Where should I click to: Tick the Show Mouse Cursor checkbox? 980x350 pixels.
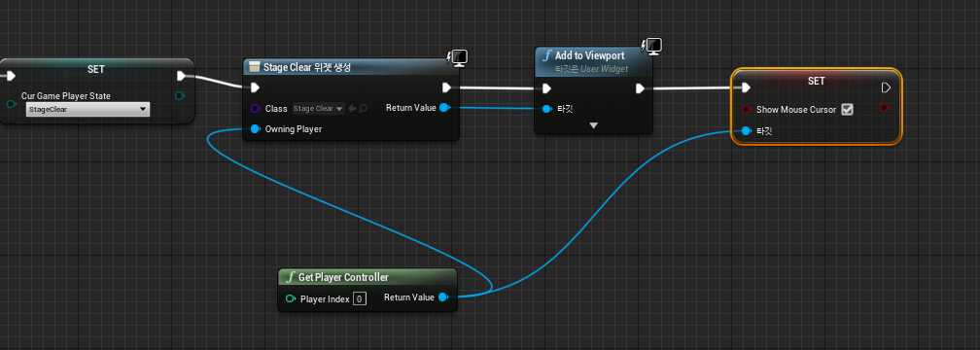847,109
